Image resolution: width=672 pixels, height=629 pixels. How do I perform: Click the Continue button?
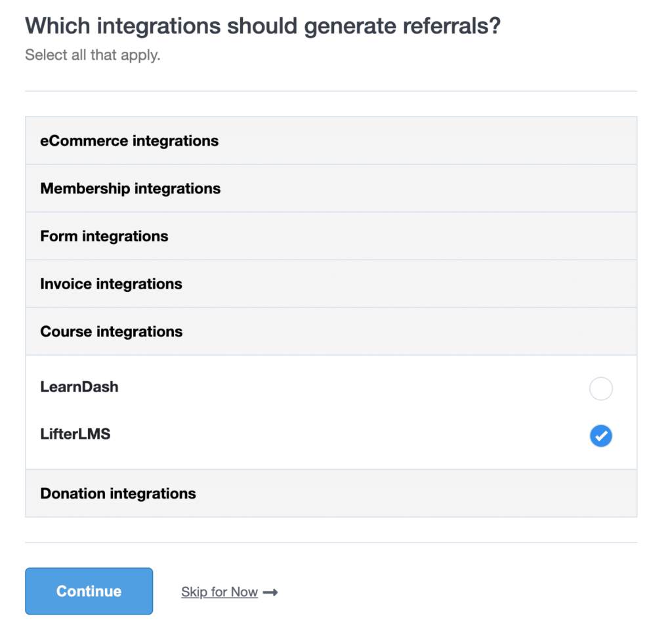[89, 592]
